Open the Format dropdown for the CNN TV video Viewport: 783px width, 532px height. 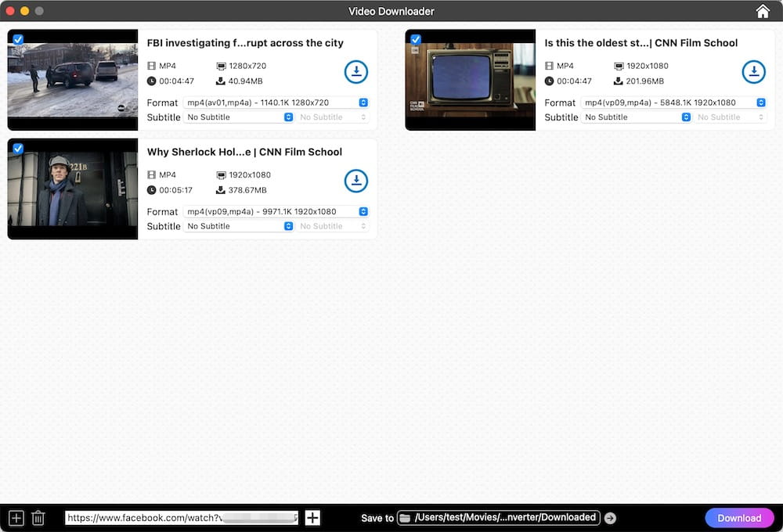point(760,102)
